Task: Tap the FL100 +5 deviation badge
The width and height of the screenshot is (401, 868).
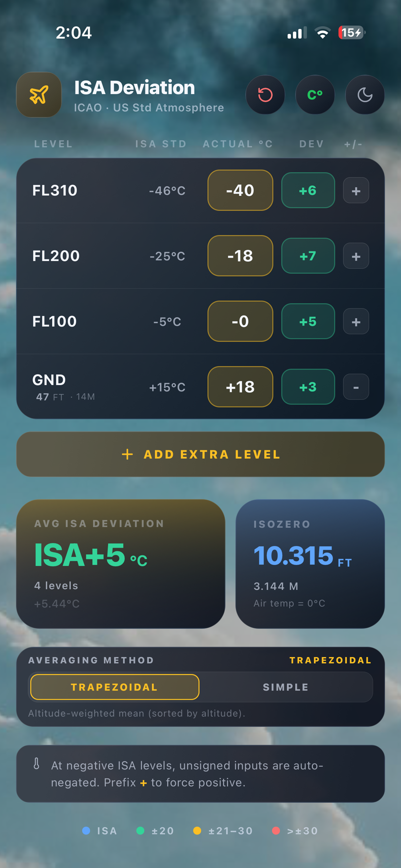Action: pyautogui.click(x=308, y=321)
